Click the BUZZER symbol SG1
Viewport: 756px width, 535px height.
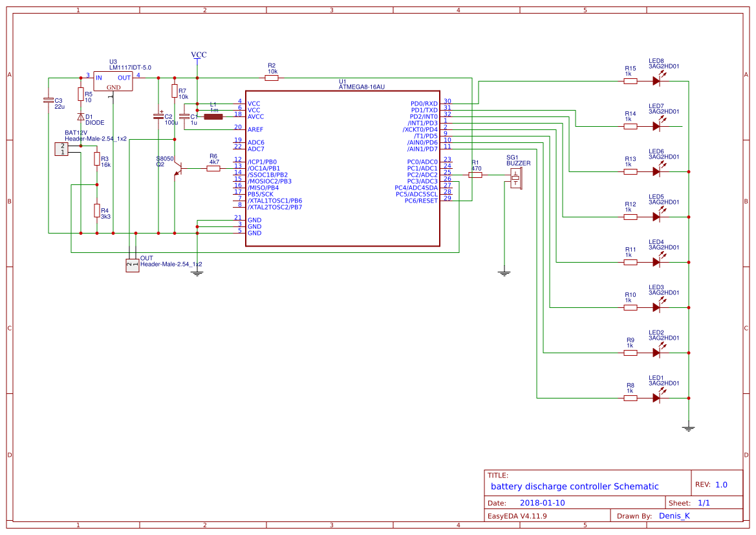[515, 178]
